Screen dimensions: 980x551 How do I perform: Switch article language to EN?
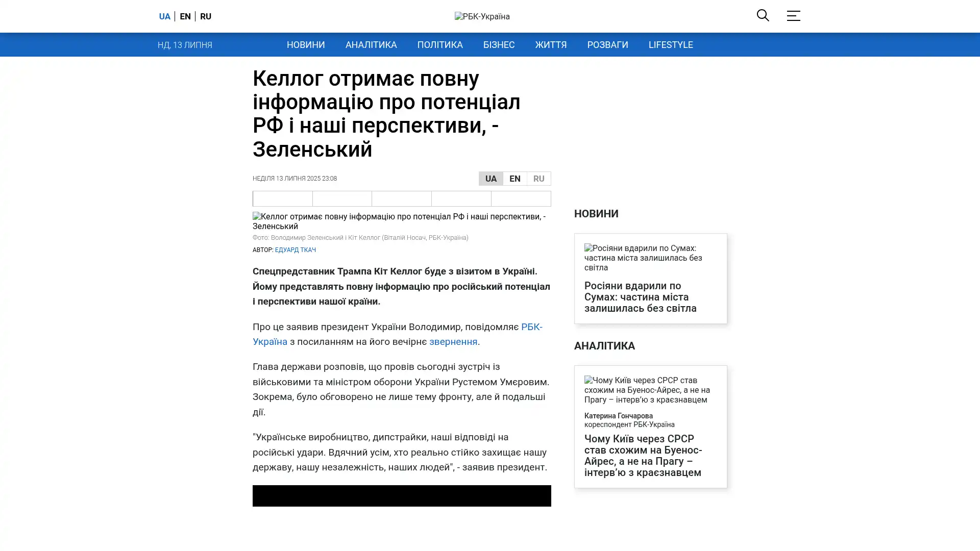coord(514,179)
